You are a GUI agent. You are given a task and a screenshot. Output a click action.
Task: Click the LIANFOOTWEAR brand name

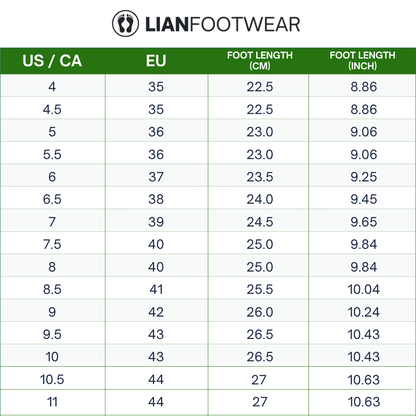pos(223,24)
